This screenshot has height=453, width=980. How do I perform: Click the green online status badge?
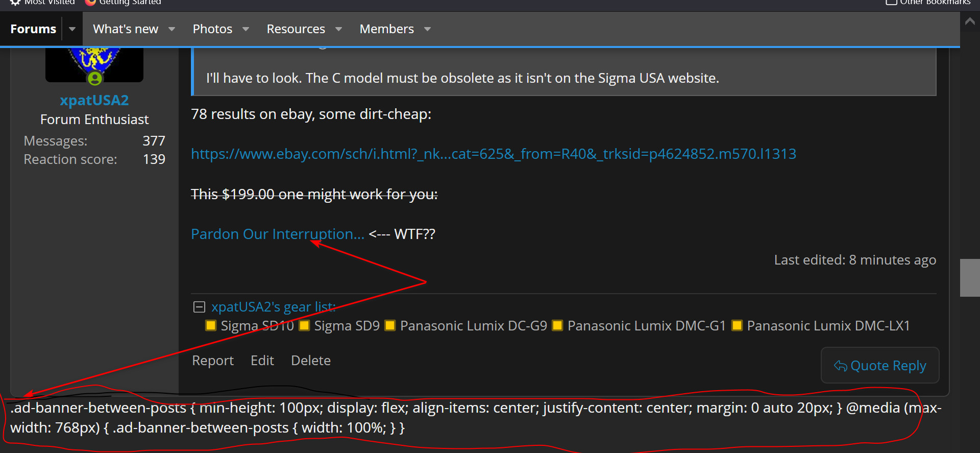95,79
